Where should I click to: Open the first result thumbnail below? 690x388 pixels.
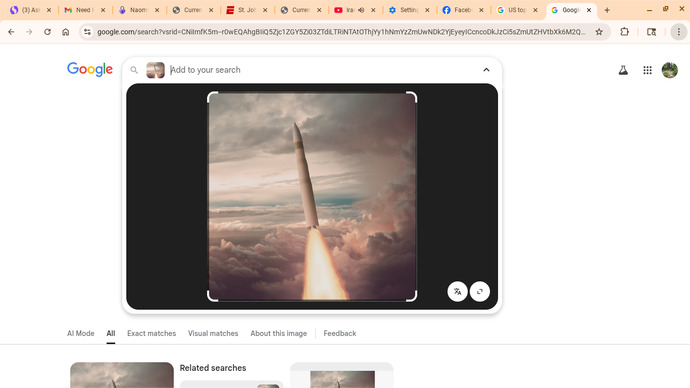tap(122, 375)
